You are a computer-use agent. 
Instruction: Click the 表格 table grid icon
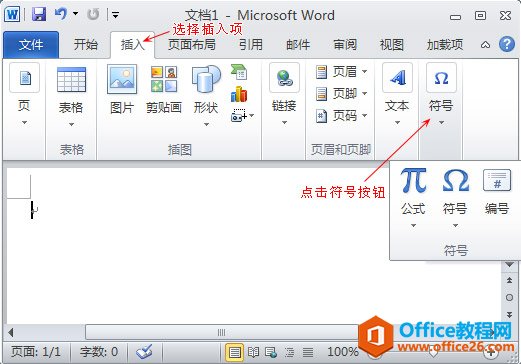point(71,79)
